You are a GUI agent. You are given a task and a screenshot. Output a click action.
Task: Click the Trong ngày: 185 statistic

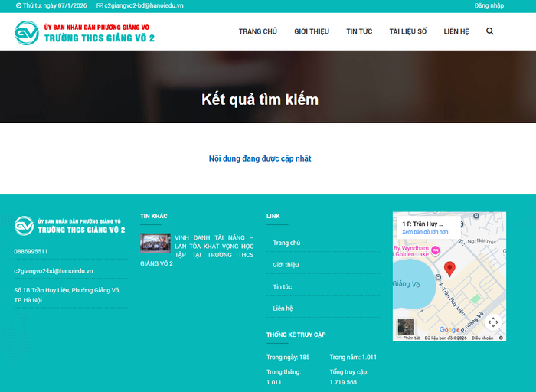coord(288,357)
